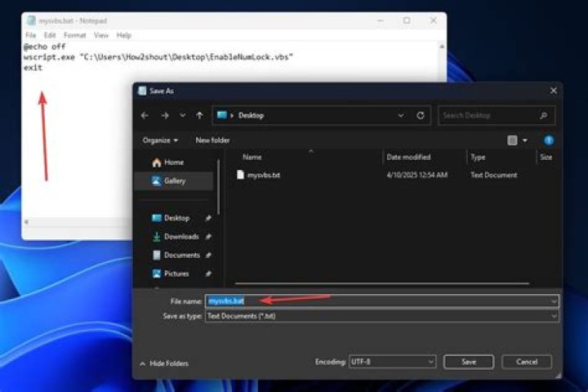Open Notepad's Format menu
Screen dimensions: 588x392
point(74,36)
